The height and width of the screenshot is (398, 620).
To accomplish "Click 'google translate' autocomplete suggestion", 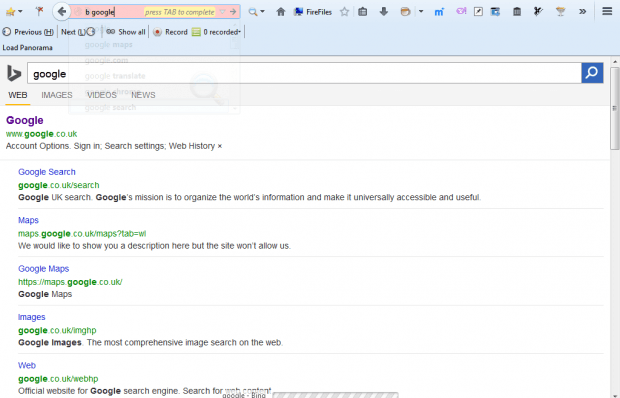I will pos(115,76).
